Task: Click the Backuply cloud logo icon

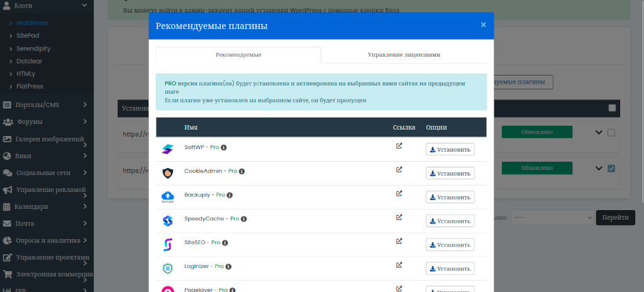Action: pos(167,197)
